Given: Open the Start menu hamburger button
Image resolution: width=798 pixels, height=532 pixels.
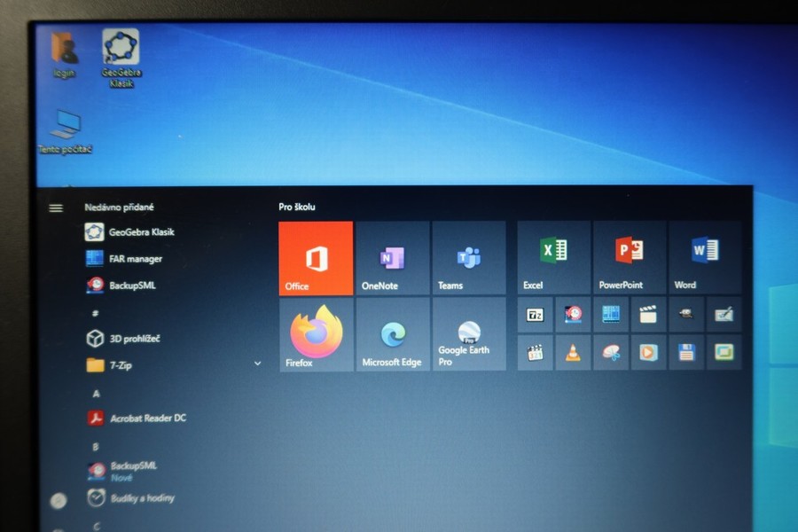Looking at the screenshot, I should pos(56,207).
